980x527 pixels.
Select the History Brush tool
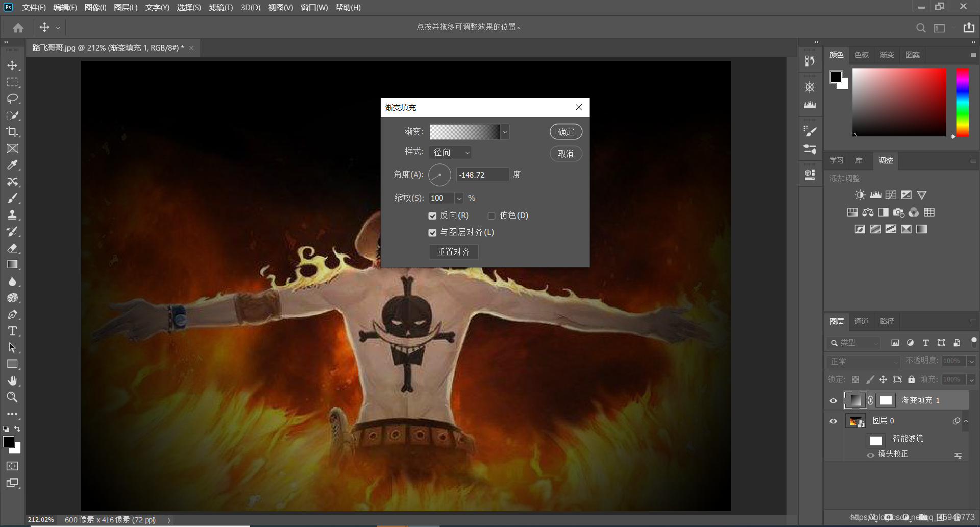tap(12, 231)
